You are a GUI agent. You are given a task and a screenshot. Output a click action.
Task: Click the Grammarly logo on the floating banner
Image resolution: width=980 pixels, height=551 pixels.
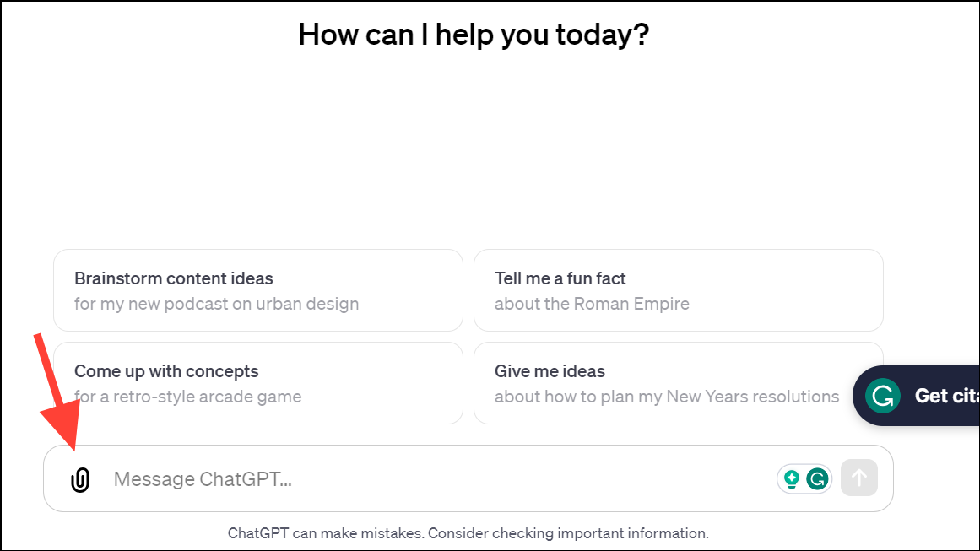pos(883,396)
